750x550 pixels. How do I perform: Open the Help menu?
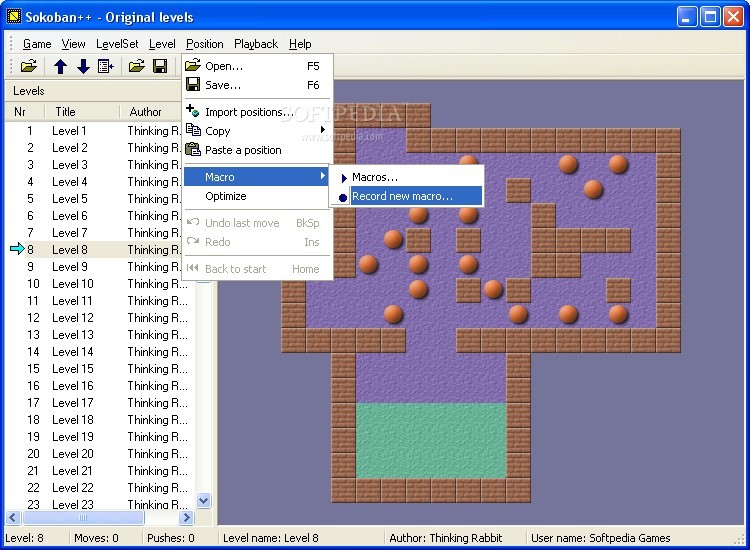click(300, 44)
